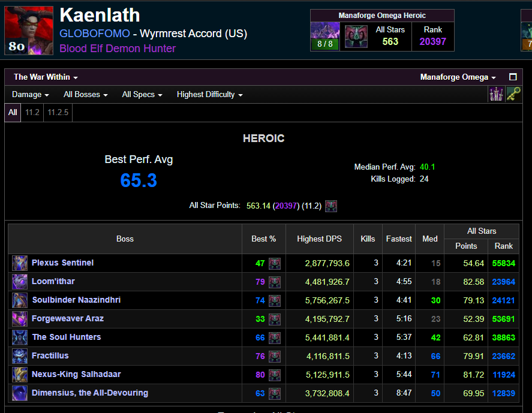This screenshot has width=532, height=413.
Task: Open the Loom'ithar boss link
Action: 53,282
